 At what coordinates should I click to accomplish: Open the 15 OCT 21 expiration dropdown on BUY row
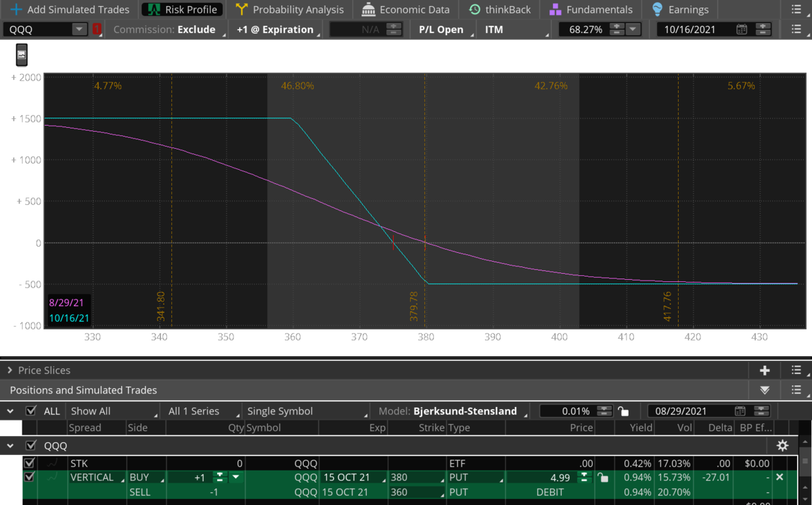(353, 477)
